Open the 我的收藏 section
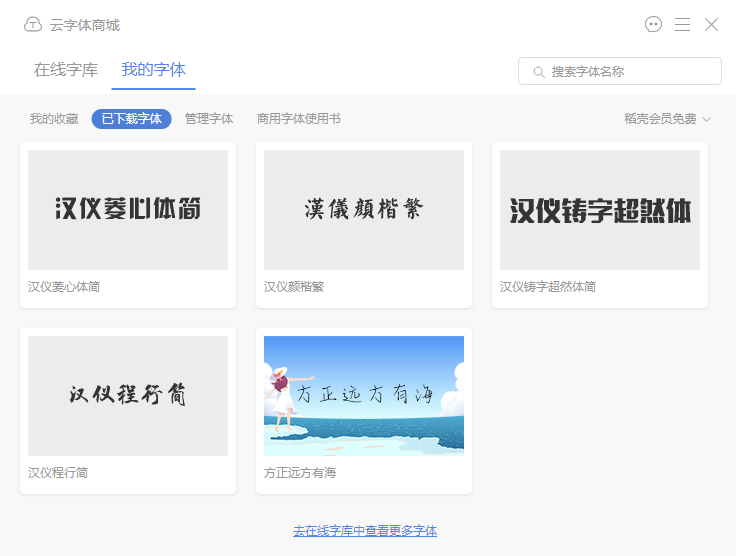 click(x=54, y=119)
